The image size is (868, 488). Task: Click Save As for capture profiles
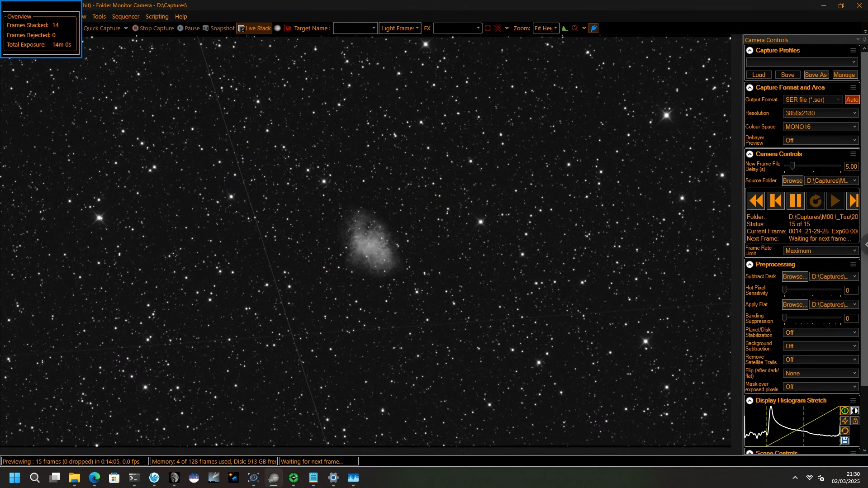coord(816,75)
